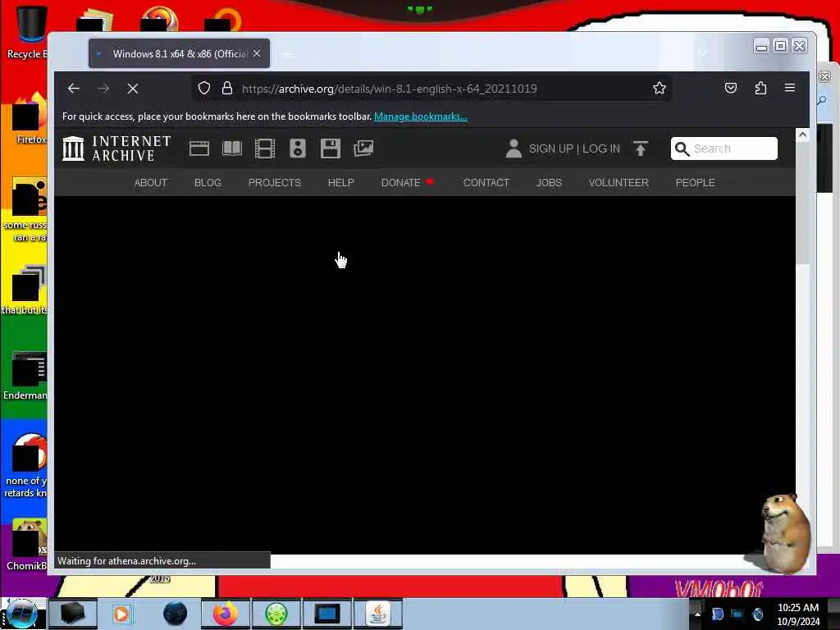Image resolution: width=840 pixels, height=630 pixels.
Task: Click the site security padlock icon
Action: (227, 88)
